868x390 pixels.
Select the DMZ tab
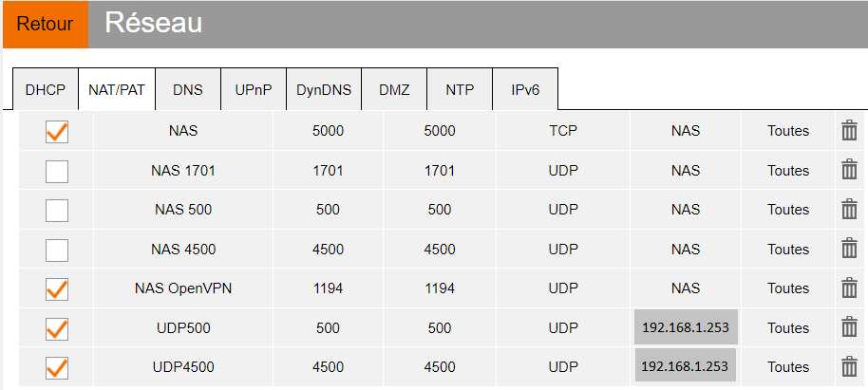(394, 89)
